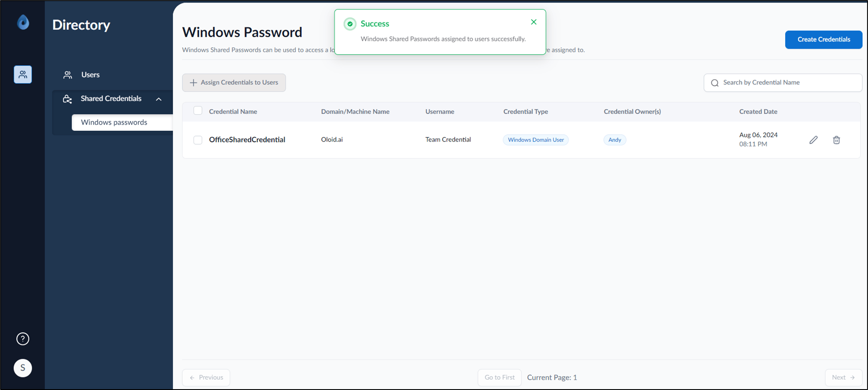Collapse the Shared Credentials chevron
This screenshot has width=868, height=390.
159,99
